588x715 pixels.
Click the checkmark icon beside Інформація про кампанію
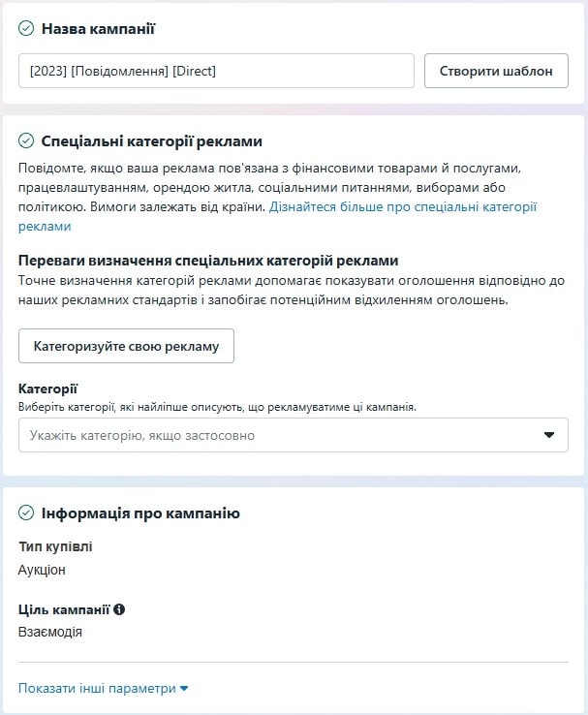pos(26,513)
